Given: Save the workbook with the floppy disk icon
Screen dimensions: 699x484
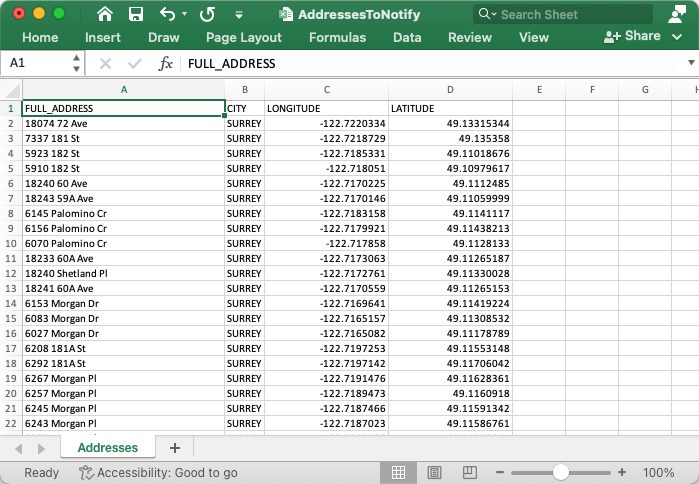Looking at the screenshot, I should (x=136, y=15).
